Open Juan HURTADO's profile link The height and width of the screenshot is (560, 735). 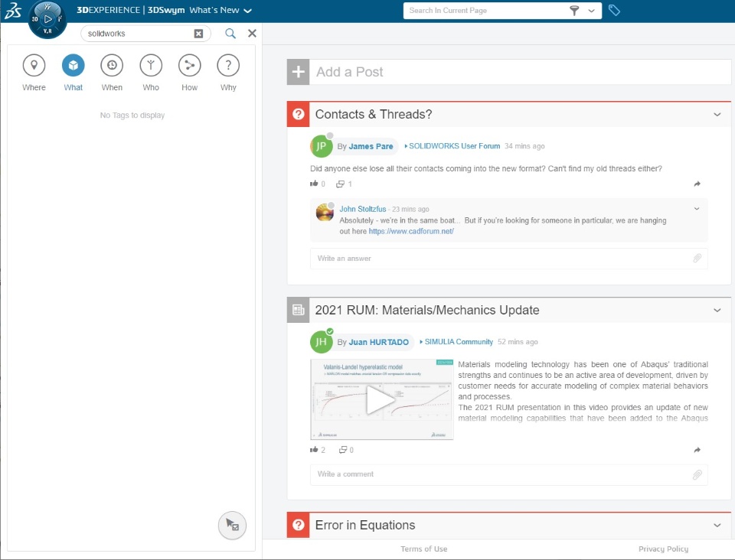tap(379, 342)
